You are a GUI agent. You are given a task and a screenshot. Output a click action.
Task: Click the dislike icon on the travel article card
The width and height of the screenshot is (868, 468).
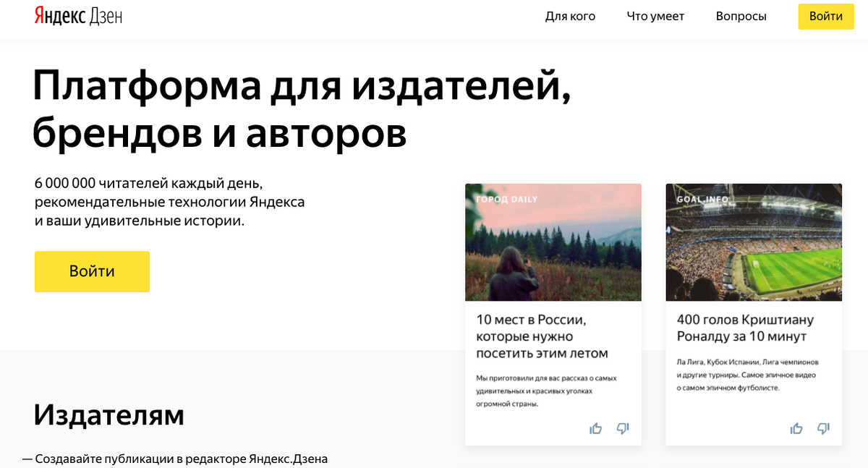pos(623,428)
